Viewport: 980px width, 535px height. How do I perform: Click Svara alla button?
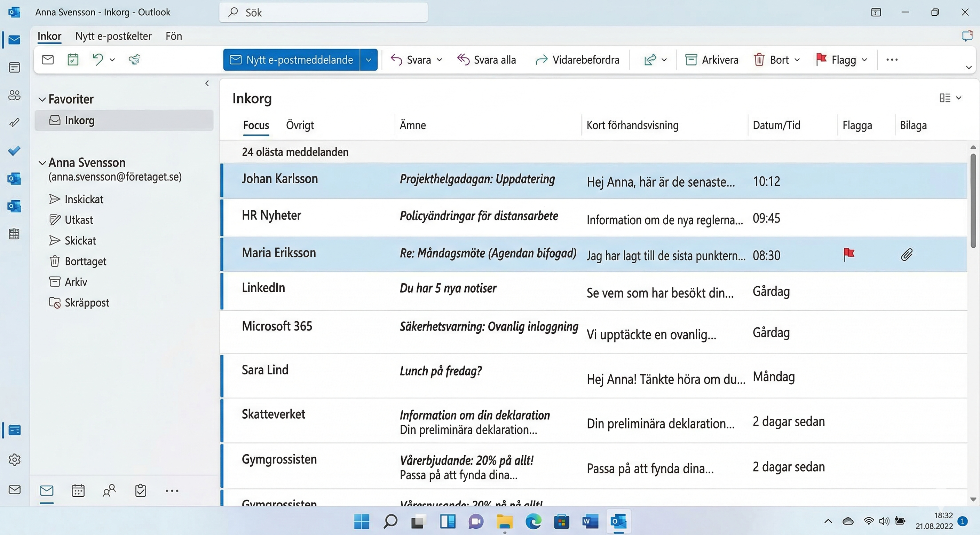486,60
